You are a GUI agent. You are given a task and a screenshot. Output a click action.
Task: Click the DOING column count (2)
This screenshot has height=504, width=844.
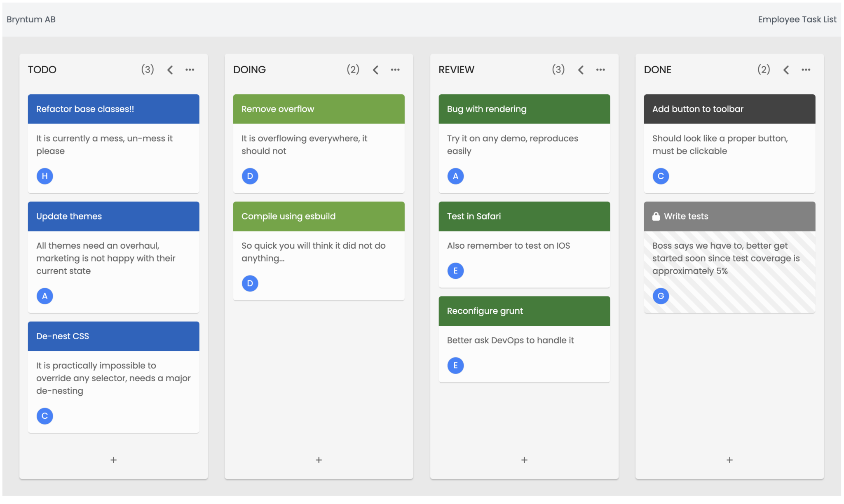(x=353, y=70)
